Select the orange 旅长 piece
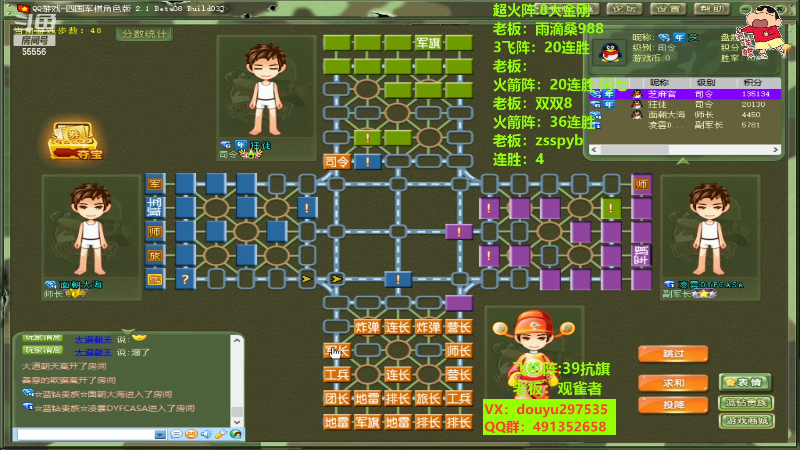800x450 pixels. (428, 398)
